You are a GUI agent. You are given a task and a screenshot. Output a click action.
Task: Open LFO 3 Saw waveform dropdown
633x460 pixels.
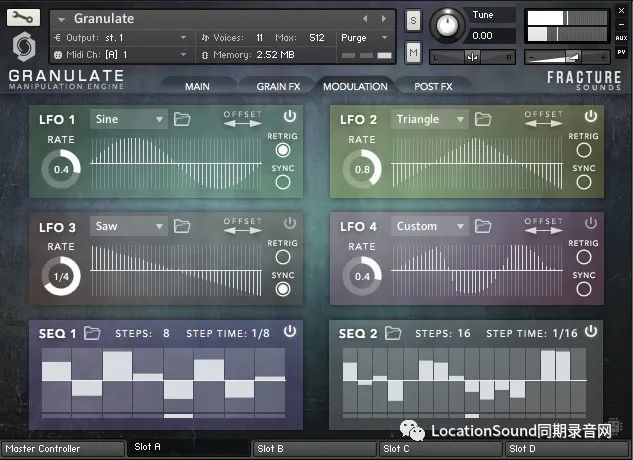tap(128, 226)
